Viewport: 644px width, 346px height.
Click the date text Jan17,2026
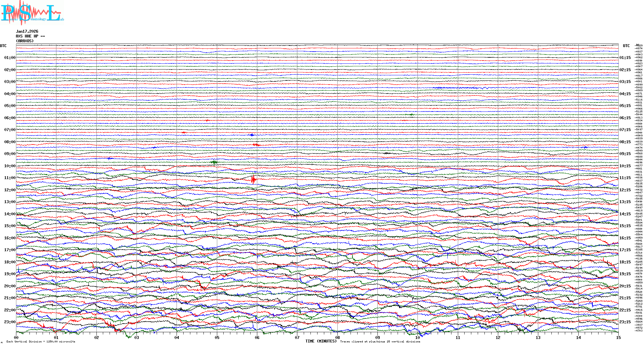coord(27,31)
